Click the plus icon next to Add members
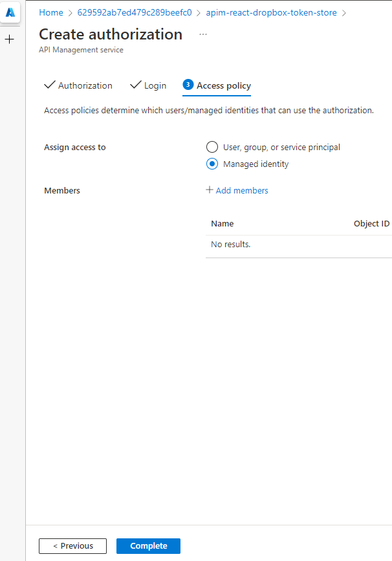Screen dimensions: 392x561 [210, 190]
